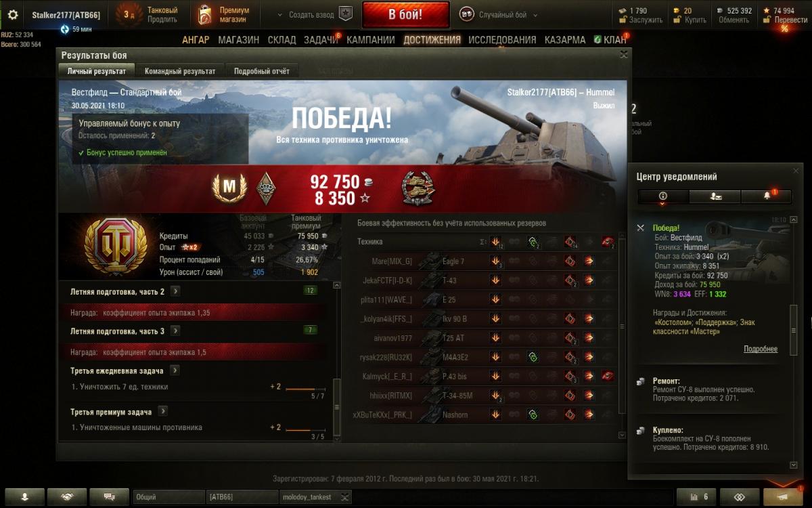The height and width of the screenshot is (508, 812).
Task: Click the handshake icon in bottom bar
Action: [x=67, y=497]
